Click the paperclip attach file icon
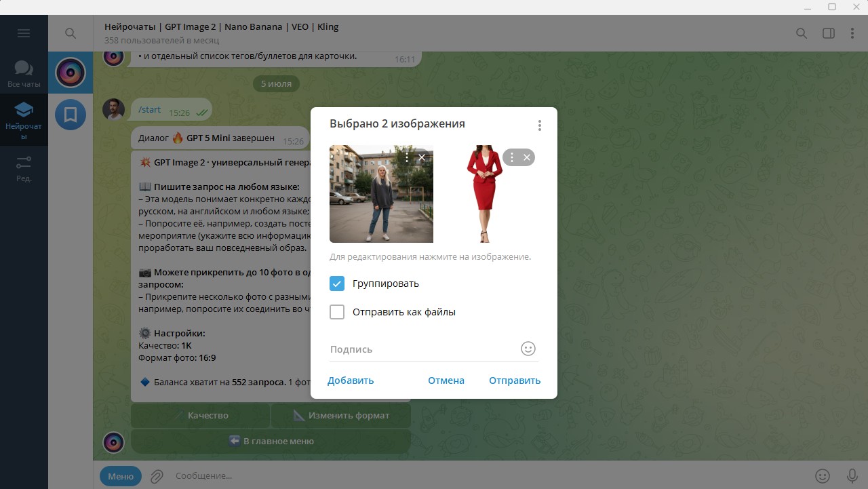Screen dimensions: 868x489 point(157,476)
